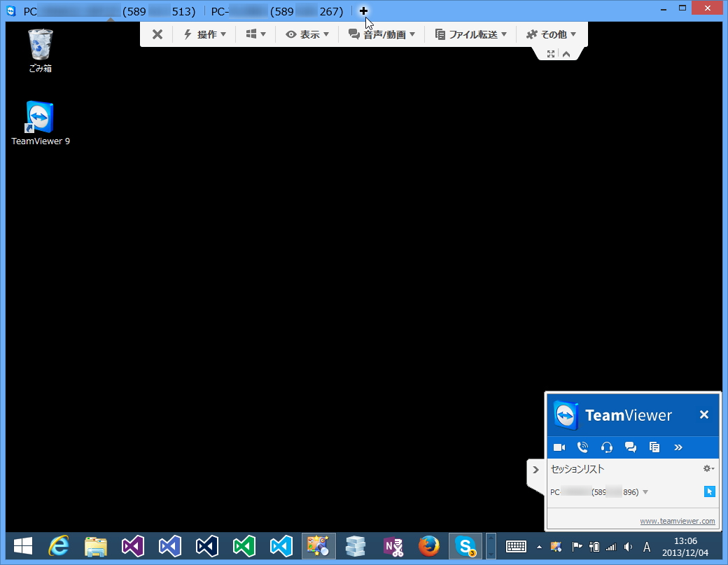Open the green Visual Studio taskbar icon
The image size is (728, 565).
(244, 546)
